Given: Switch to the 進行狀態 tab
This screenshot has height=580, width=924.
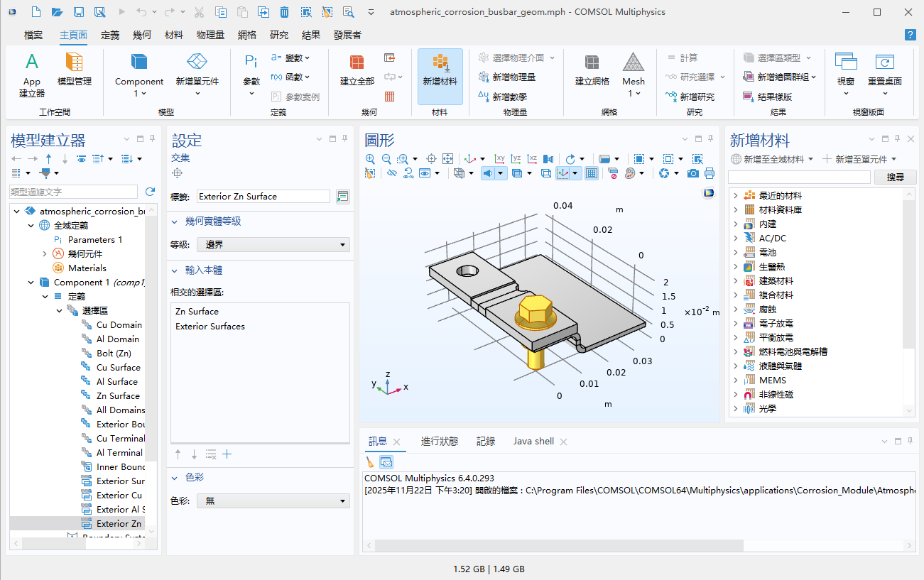Looking at the screenshot, I should click(x=439, y=442).
